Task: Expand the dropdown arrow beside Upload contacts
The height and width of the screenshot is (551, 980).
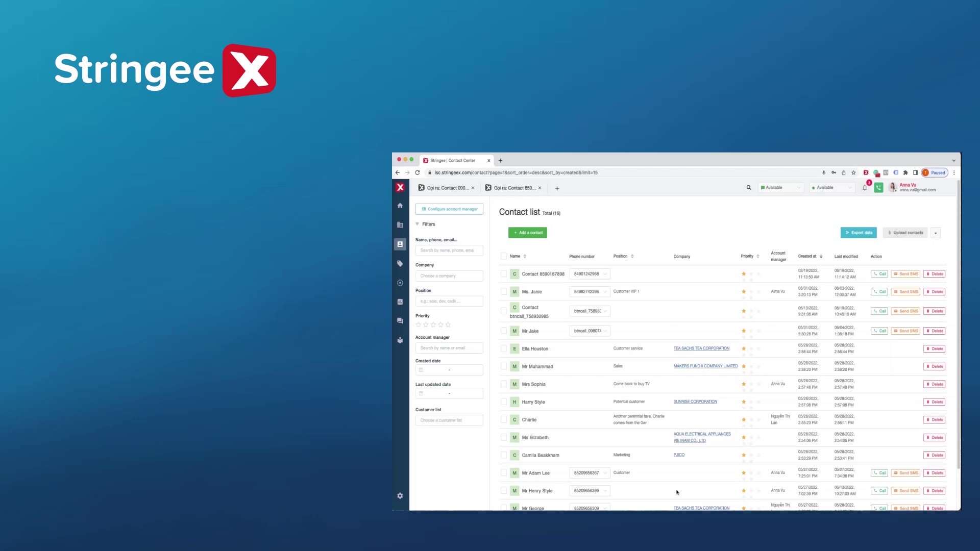Action: (936, 233)
